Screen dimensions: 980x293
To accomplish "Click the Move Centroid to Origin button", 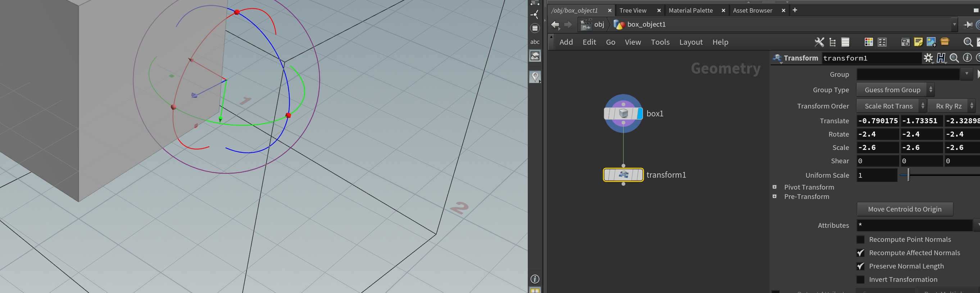I will point(905,209).
